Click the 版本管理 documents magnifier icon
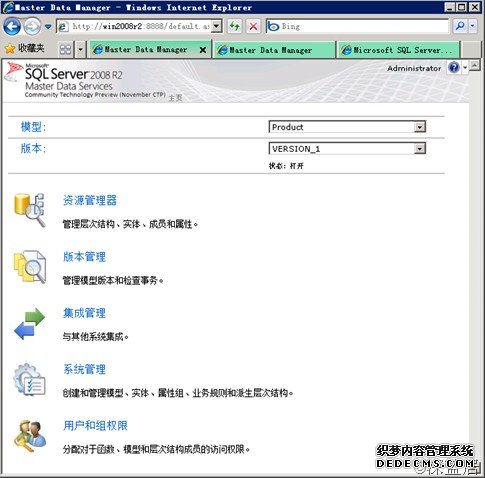Viewport: 485px width, 478px height. (x=30, y=267)
